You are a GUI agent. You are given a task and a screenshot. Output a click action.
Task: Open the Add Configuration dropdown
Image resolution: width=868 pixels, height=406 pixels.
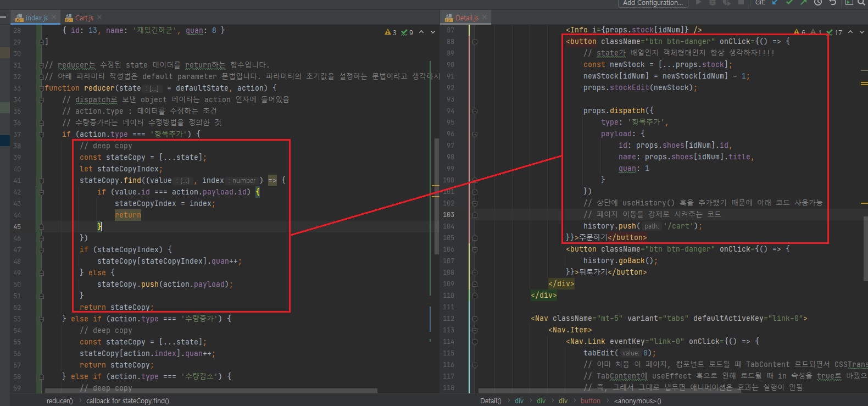(653, 3)
